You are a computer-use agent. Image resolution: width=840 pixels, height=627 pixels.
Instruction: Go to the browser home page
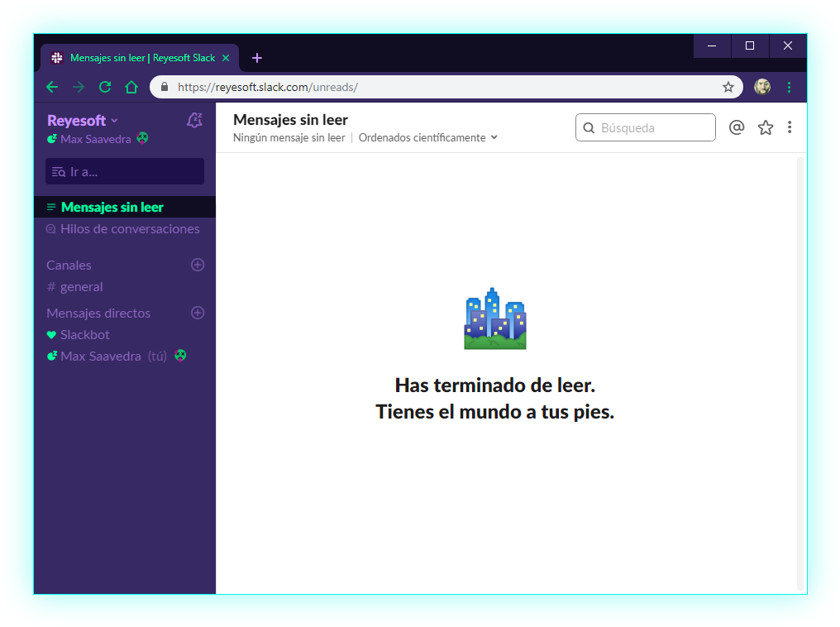point(131,87)
